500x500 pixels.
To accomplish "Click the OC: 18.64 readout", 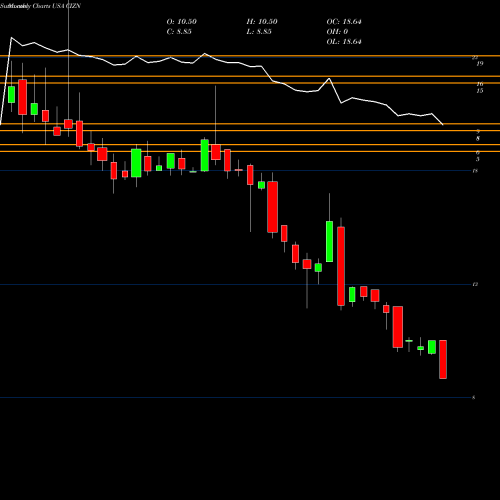I will tap(344, 22).
